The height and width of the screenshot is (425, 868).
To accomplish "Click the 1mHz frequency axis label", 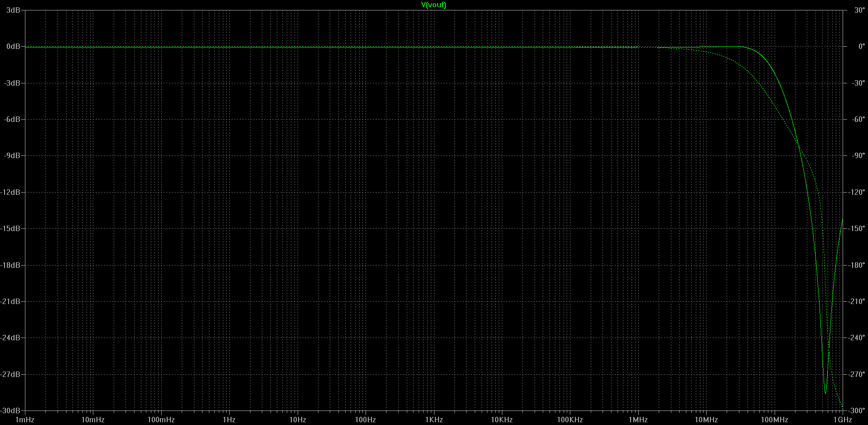I will click(x=25, y=420).
